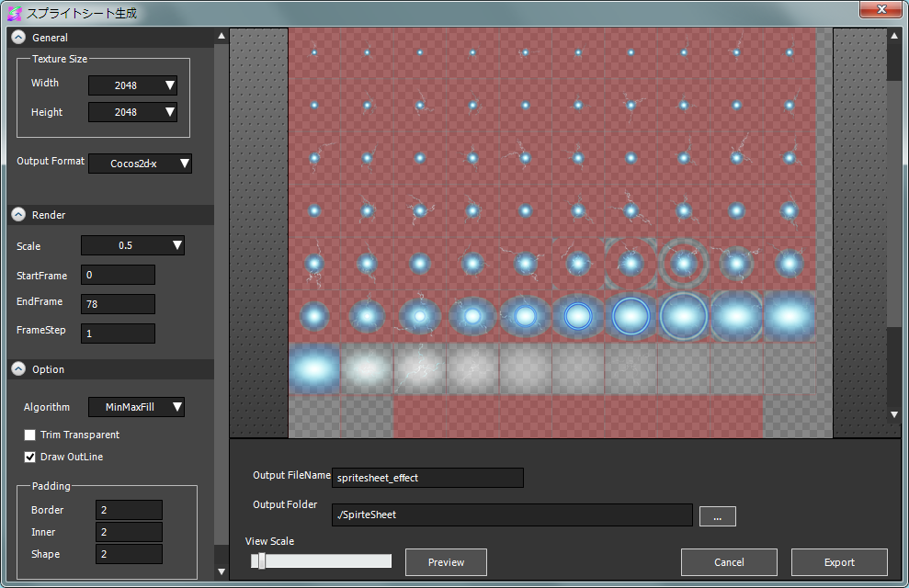Screen dimensions: 909x588
Task: Open the texture Height dropdown
Action: (132, 112)
